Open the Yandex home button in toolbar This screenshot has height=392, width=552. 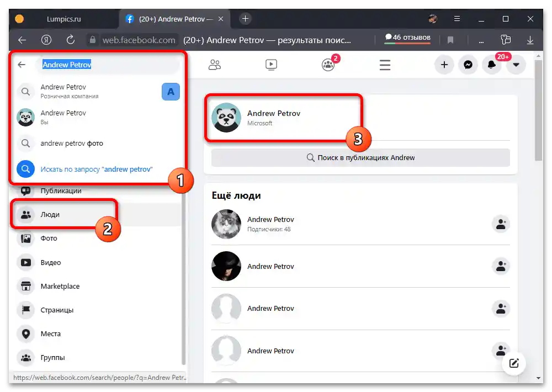pos(46,40)
